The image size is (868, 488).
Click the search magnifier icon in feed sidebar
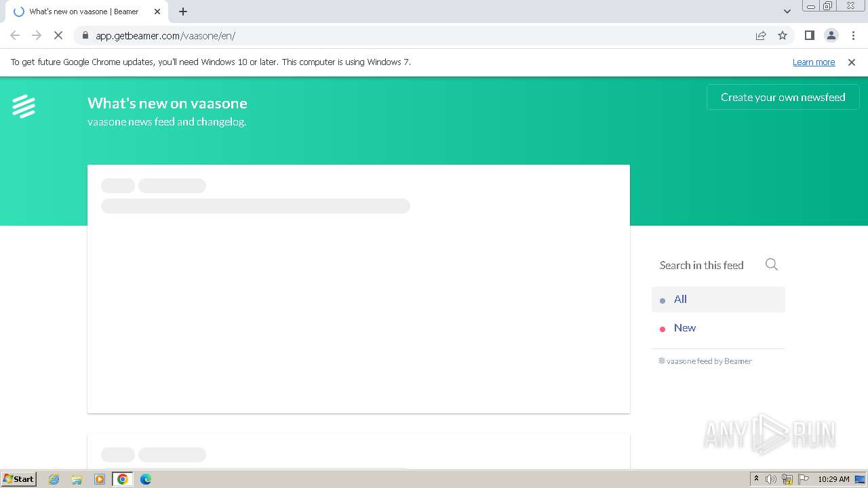[772, 264]
